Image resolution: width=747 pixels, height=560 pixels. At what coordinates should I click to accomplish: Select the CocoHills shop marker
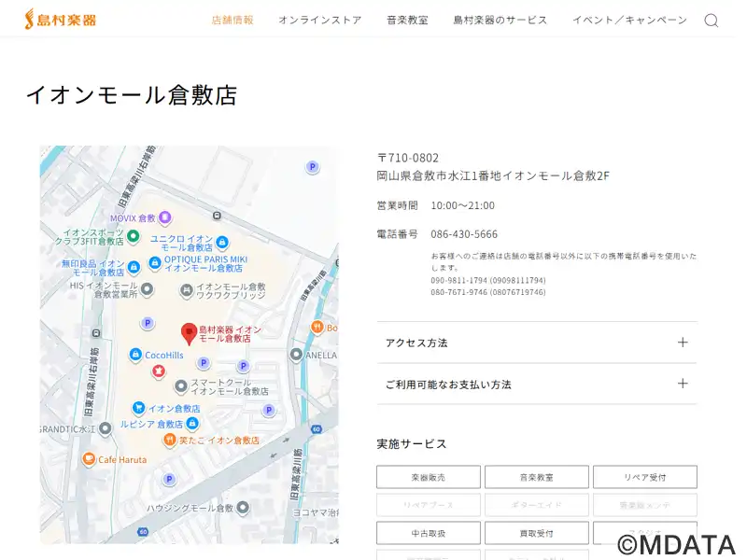tap(135, 355)
